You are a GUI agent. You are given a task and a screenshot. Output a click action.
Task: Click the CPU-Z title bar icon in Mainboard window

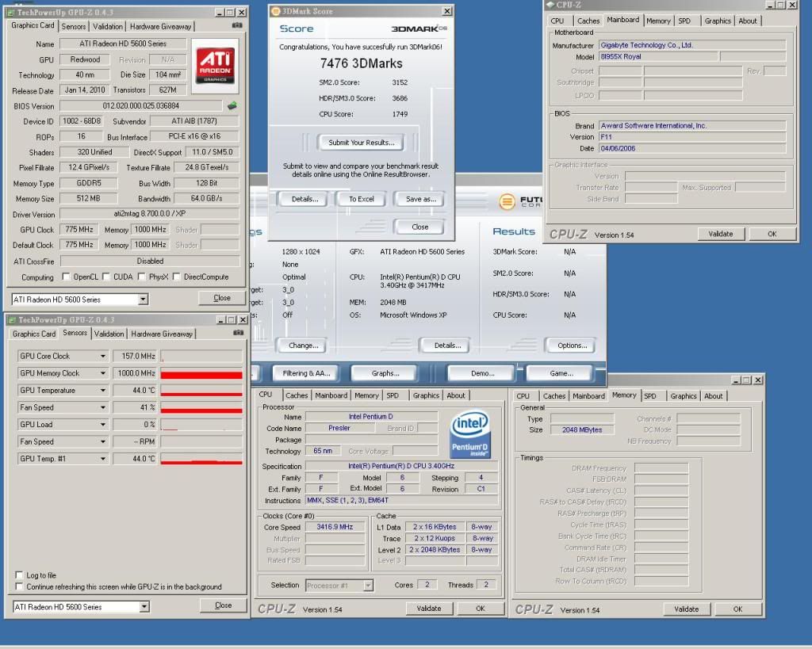[550, 5]
